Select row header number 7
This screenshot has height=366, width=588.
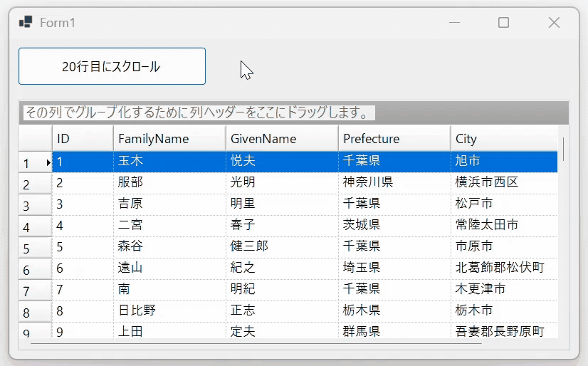coord(36,291)
